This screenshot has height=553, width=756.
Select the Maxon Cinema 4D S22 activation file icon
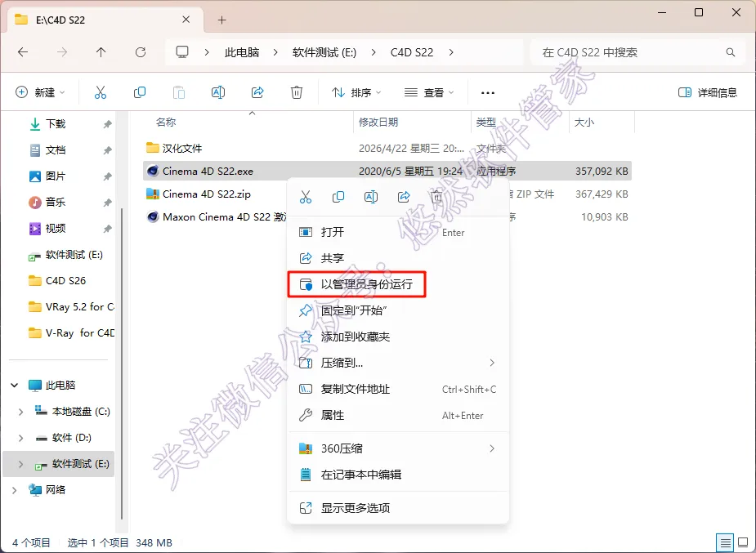[153, 216]
